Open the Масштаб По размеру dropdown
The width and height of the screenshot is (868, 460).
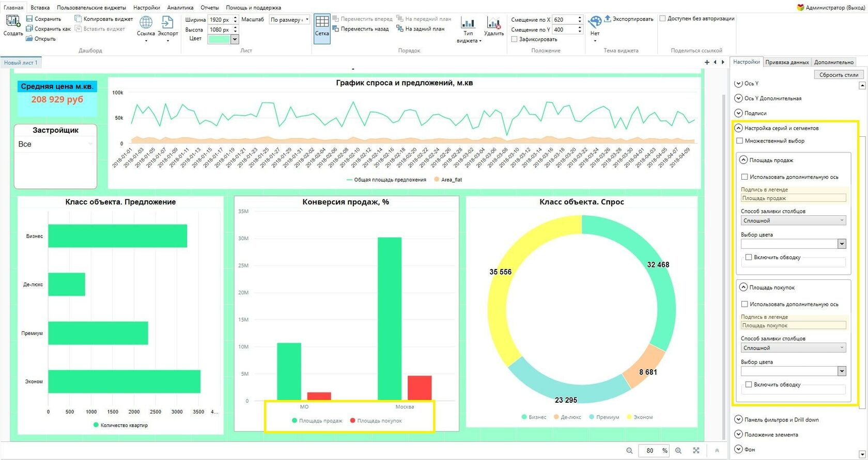[289, 20]
